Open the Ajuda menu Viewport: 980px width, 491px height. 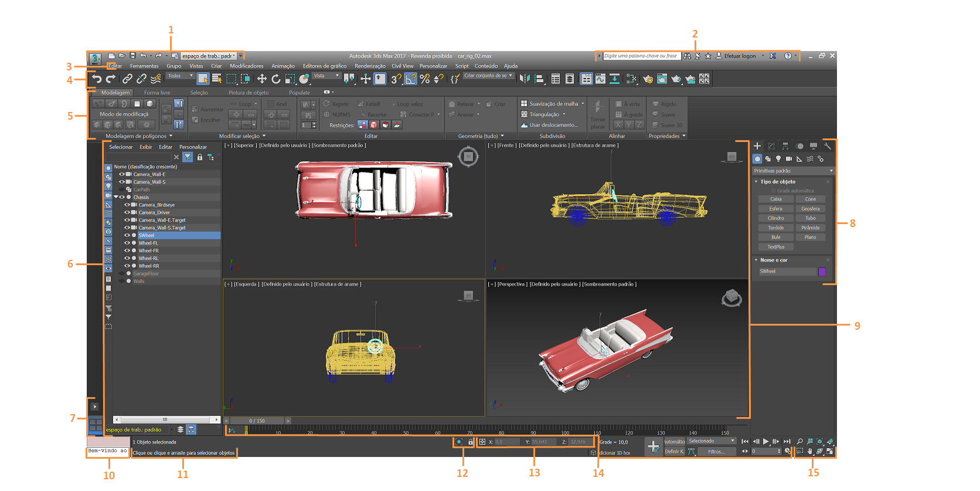(511, 66)
